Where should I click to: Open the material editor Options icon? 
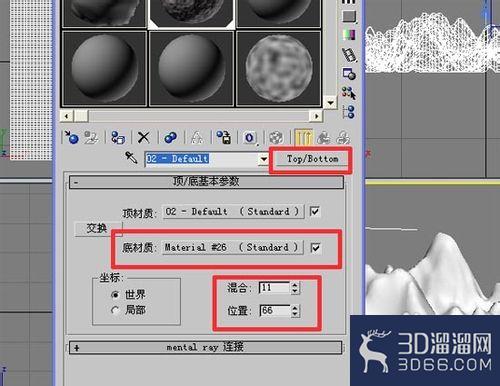click(349, 74)
